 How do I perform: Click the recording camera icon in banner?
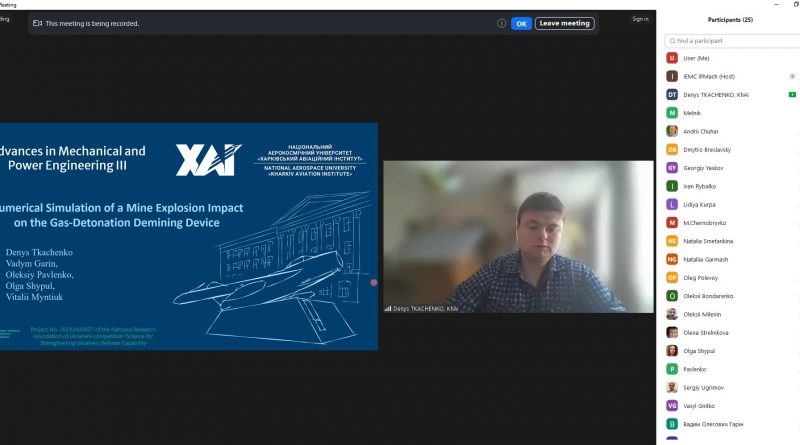pos(38,23)
